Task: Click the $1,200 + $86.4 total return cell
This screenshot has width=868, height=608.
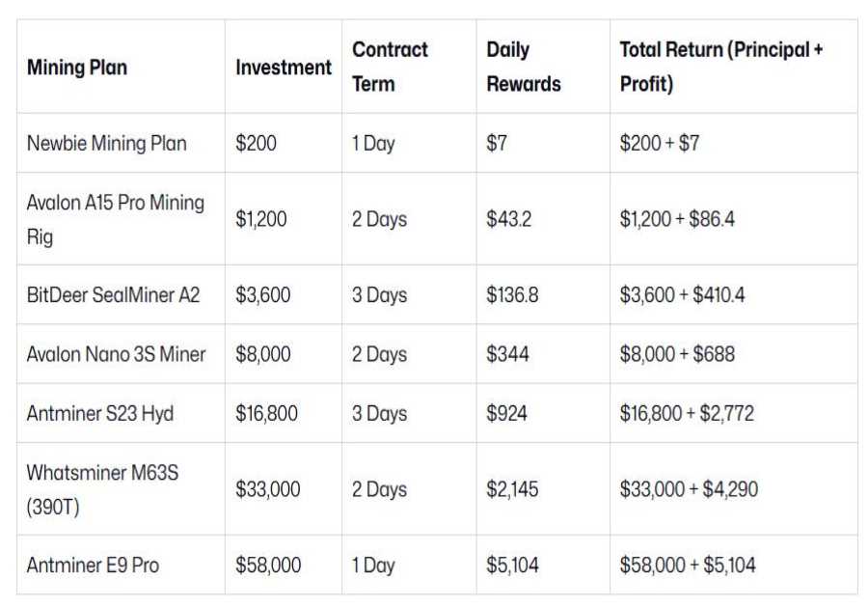Action: tap(677, 219)
